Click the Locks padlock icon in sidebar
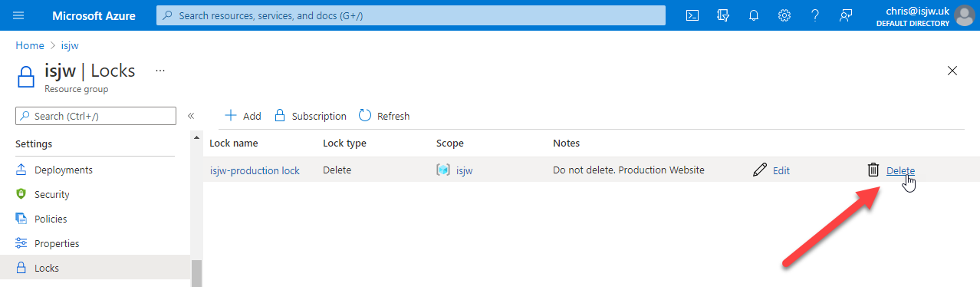Image resolution: width=980 pixels, height=287 pixels. tap(21, 268)
